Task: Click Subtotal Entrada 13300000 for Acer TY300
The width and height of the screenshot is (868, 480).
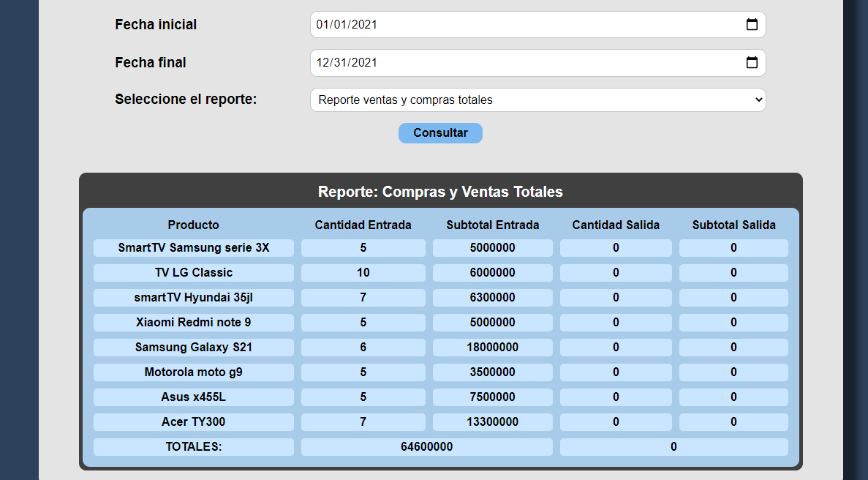Action: point(493,422)
